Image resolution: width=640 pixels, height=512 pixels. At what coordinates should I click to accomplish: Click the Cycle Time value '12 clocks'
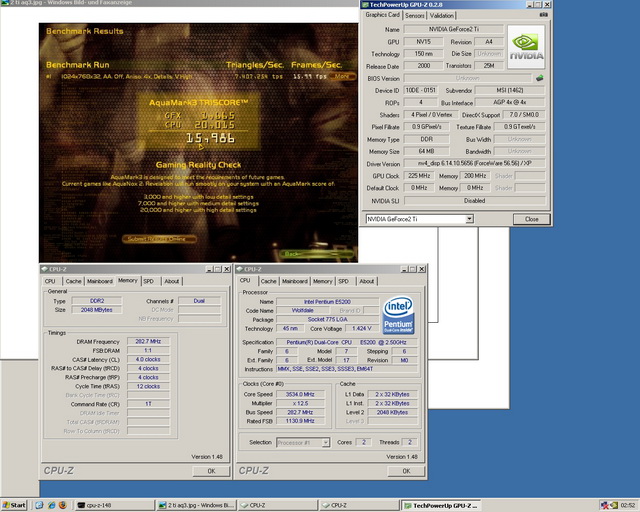point(148,386)
